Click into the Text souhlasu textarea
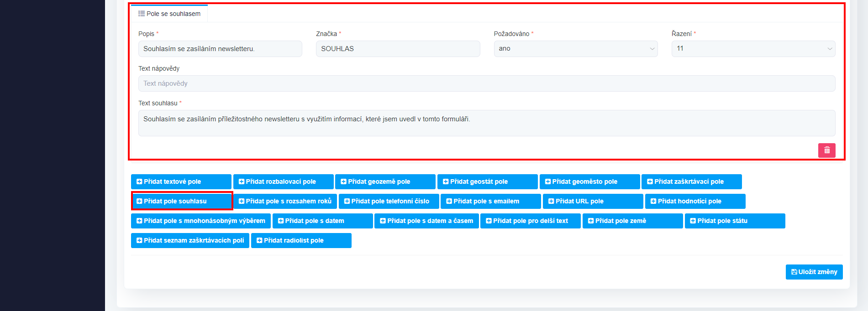Image resolution: width=868 pixels, height=311 pixels. click(x=486, y=123)
